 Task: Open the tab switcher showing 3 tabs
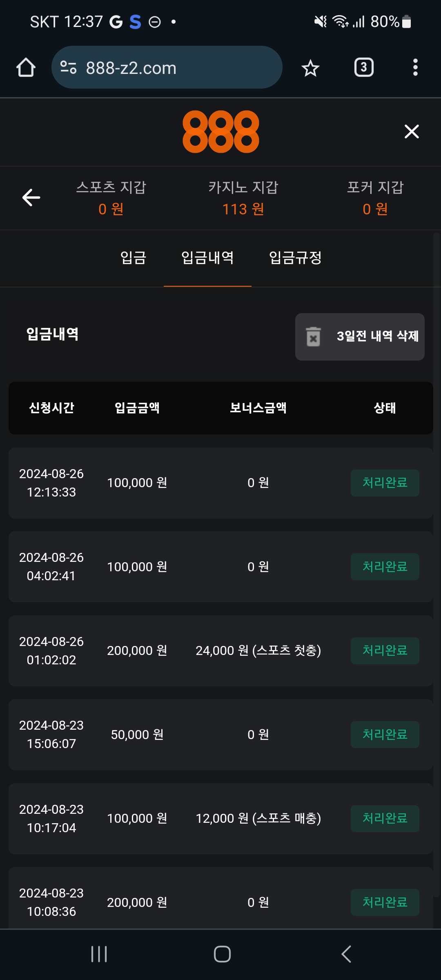tap(364, 67)
